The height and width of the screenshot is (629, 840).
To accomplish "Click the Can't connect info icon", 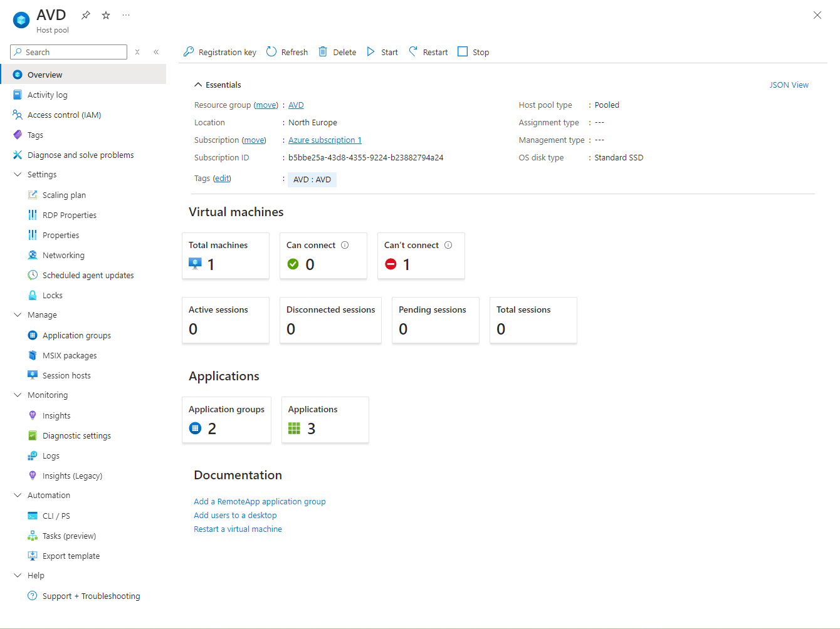I will (x=448, y=245).
